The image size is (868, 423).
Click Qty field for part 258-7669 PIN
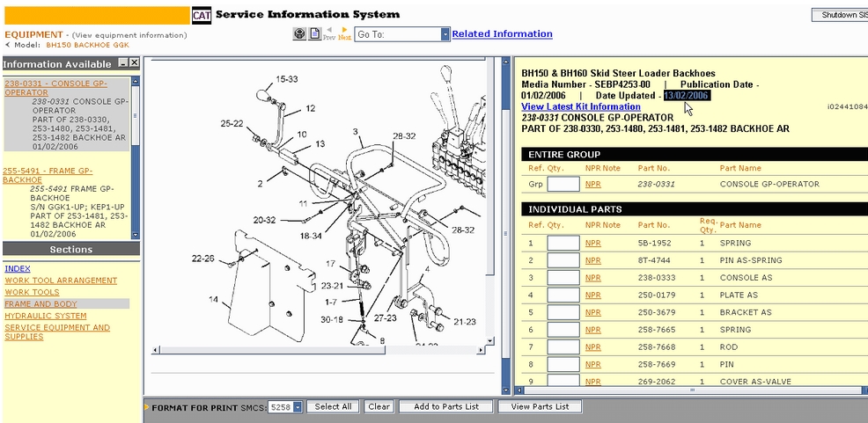563,364
